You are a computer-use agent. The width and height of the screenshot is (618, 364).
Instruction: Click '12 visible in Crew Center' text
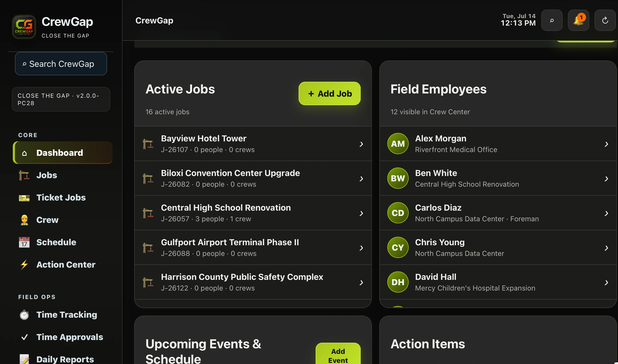click(430, 112)
